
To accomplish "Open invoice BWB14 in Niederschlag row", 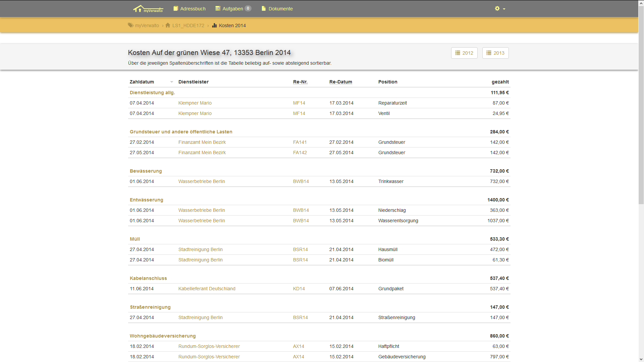I will (x=301, y=210).
